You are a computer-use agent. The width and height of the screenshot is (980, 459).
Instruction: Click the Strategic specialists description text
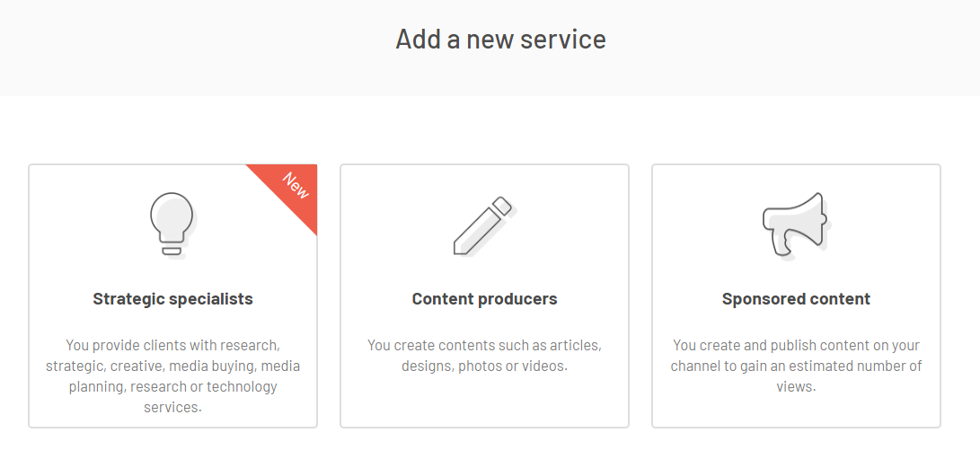click(173, 375)
